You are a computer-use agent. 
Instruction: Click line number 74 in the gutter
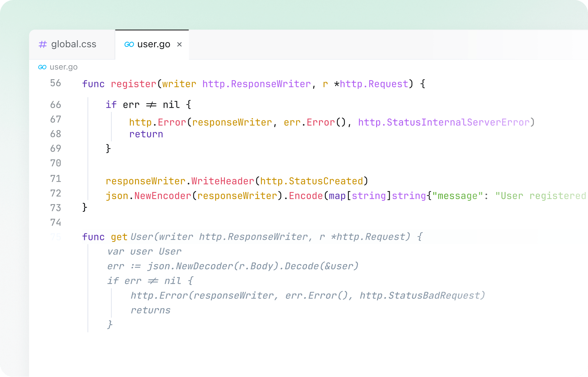[x=55, y=223]
